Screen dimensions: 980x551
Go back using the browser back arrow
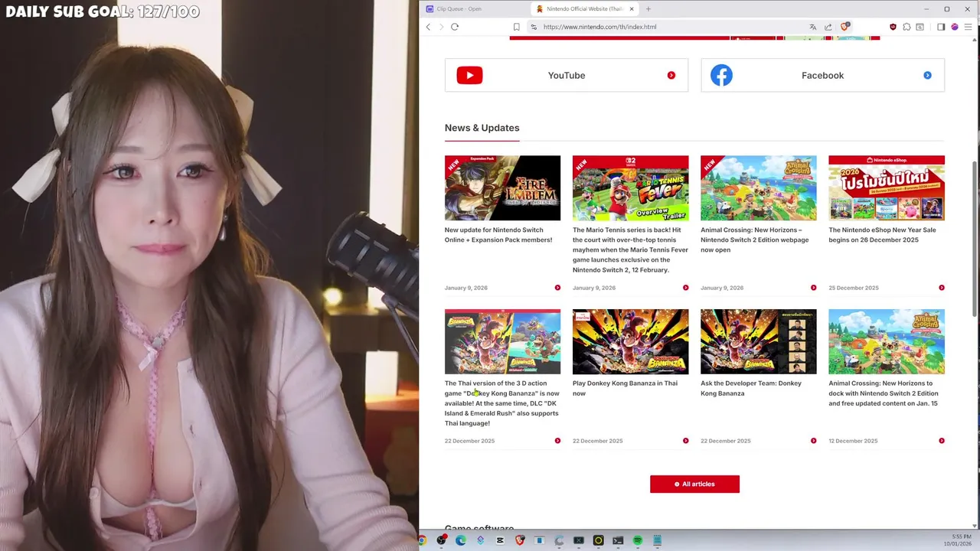tap(428, 27)
